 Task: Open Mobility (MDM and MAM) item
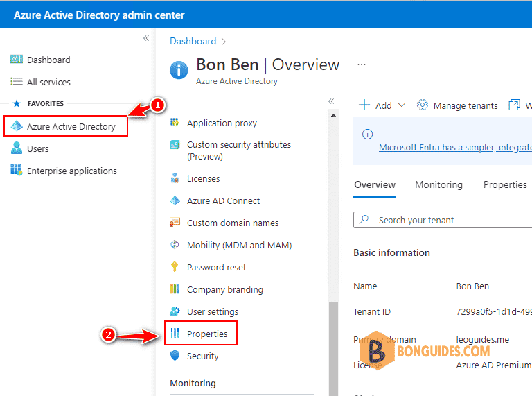[239, 245]
